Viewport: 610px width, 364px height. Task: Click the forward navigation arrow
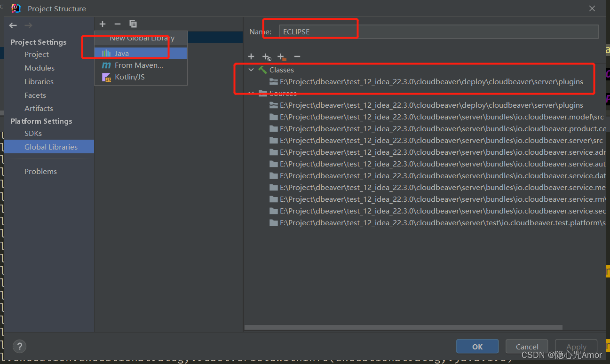28,25
